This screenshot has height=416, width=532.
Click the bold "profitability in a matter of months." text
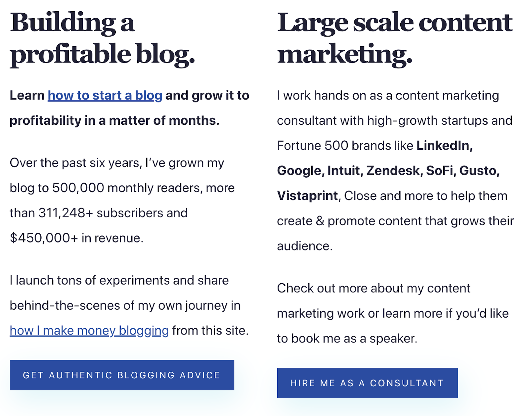114,121
